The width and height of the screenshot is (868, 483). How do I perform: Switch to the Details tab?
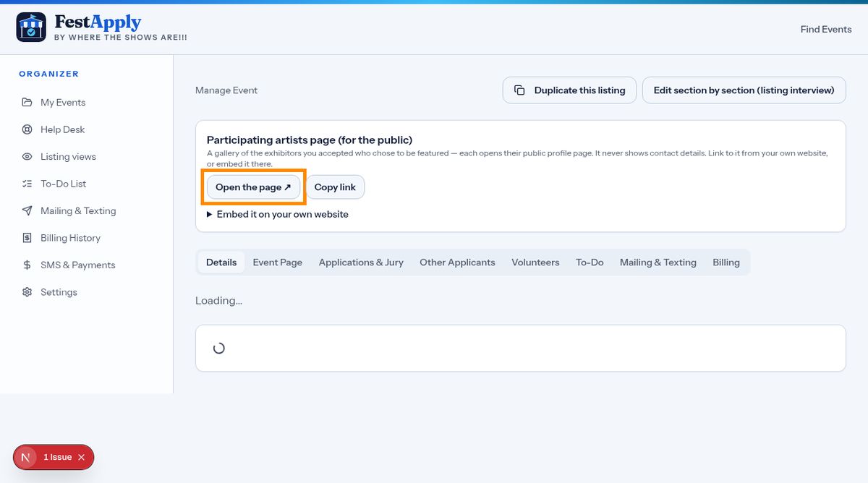[221, 262]
